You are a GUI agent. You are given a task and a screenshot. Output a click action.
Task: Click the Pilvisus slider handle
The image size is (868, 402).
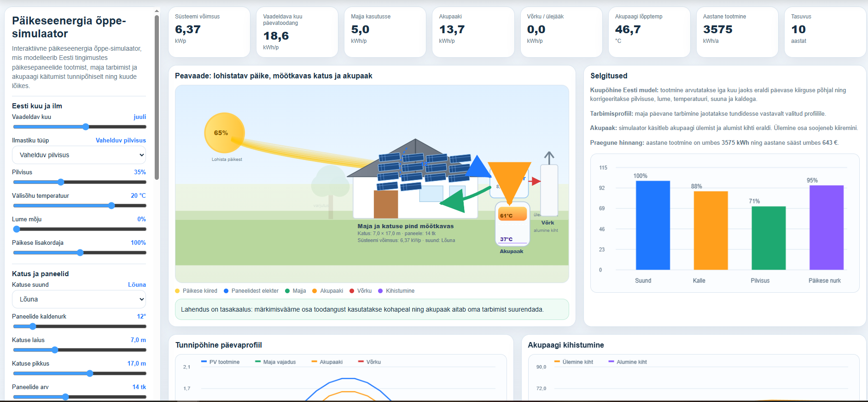61,182
